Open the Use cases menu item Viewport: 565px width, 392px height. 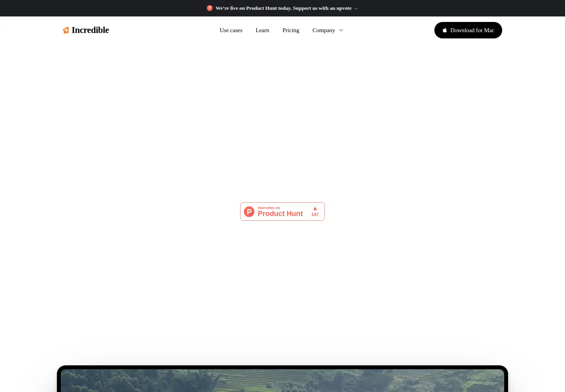click(231, 30)
